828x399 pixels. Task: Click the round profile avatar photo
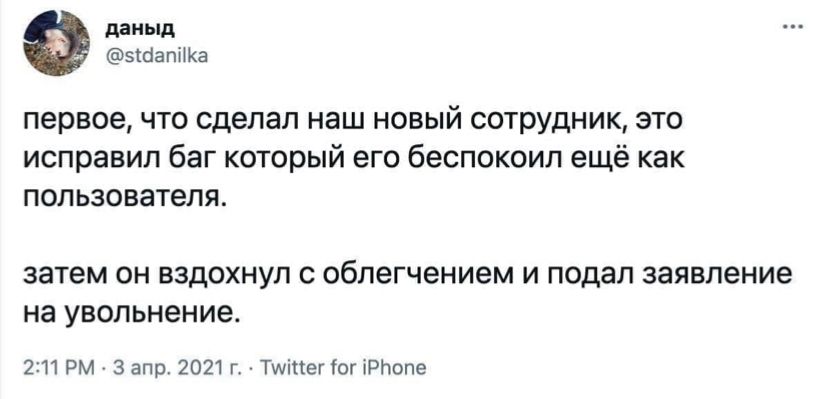56,42
